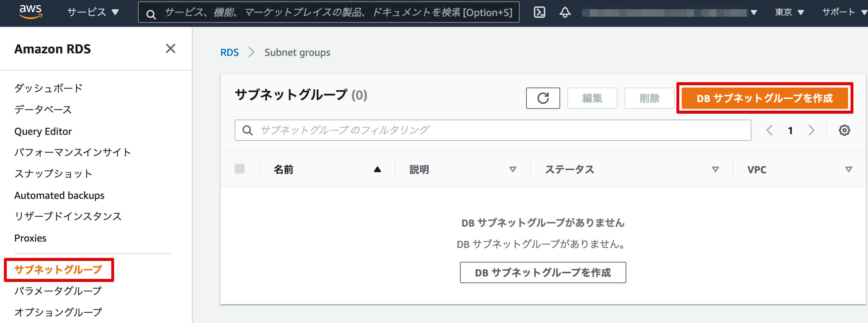868x323 pixels.
Task: Sort by 名前 column ascending arrow
Action: [377, 169]
